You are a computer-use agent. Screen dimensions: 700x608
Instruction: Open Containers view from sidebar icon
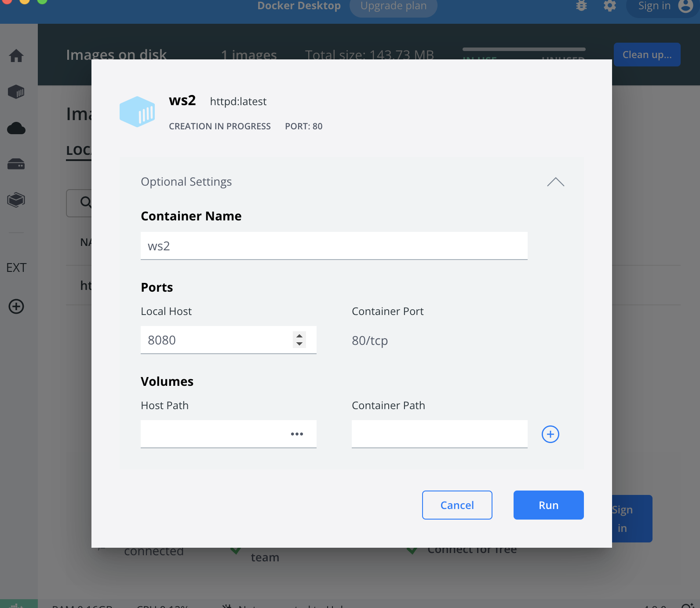point(16,92)
